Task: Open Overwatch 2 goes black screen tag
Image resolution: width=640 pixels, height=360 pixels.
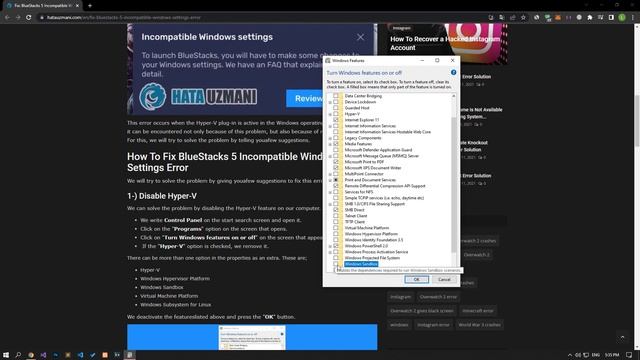Action: pyautogui.click(x=422, y=311)
